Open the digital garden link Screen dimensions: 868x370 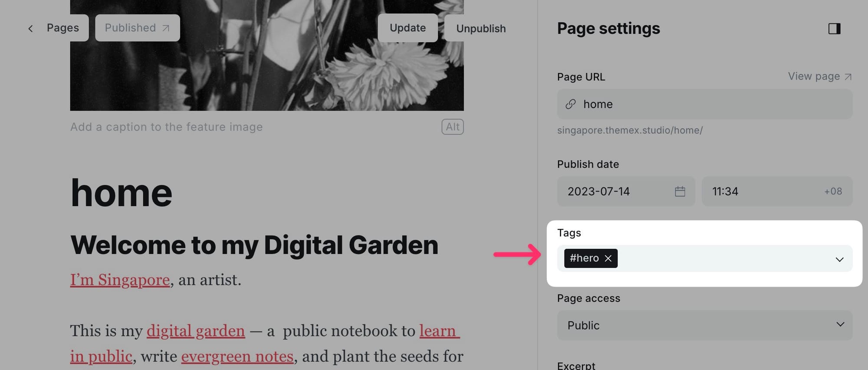(196, 331)
